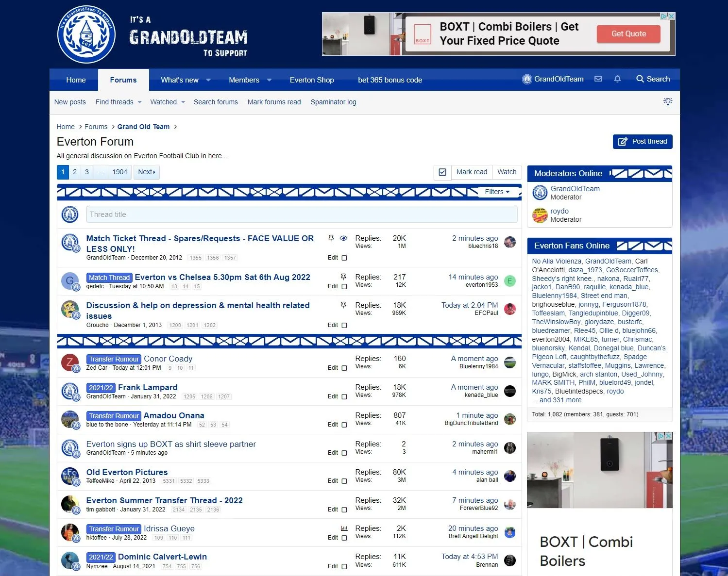The height and width of the screenshot is (576, 728).
Task: Go to the Next page of threads
Action: [147, 172]
